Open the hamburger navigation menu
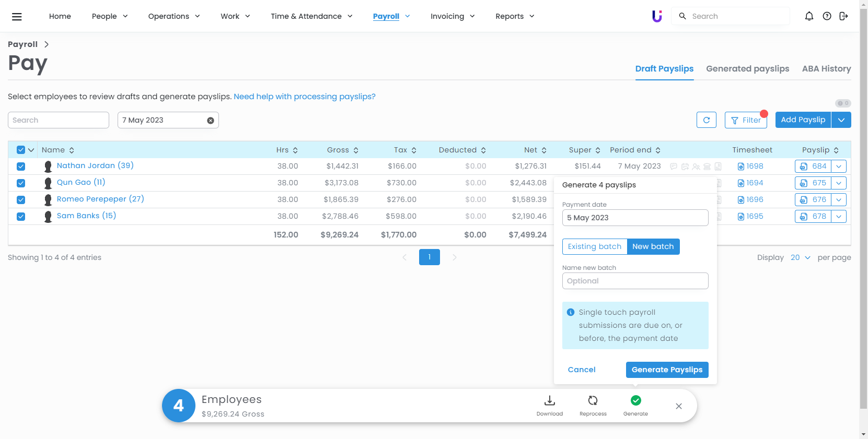The height and width of the screenshot is (439, 868). [x=17, y=17]
